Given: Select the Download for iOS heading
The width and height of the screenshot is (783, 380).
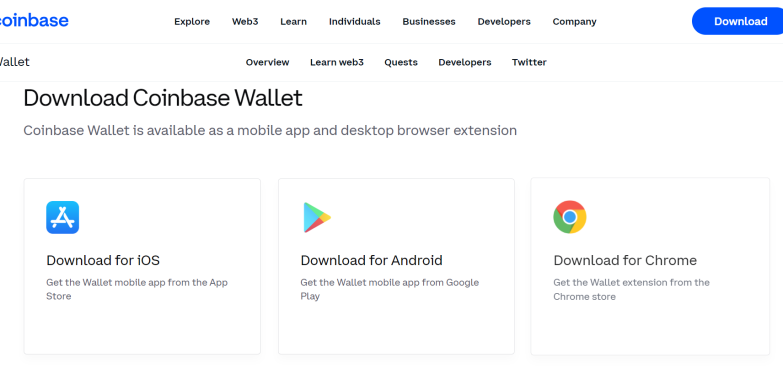Looking at the screenshot, I should pos(103,260).
